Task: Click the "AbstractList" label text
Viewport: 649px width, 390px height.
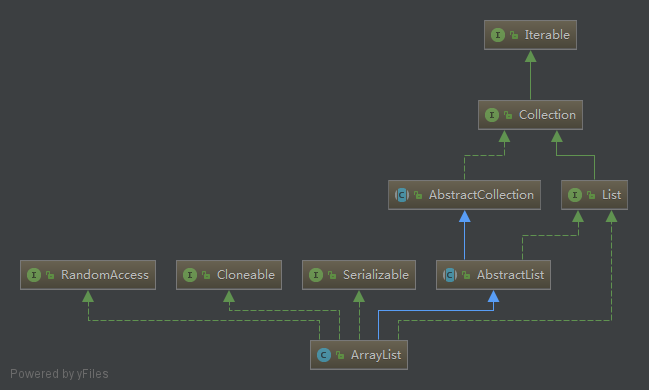Action: (x=510, y=274)
